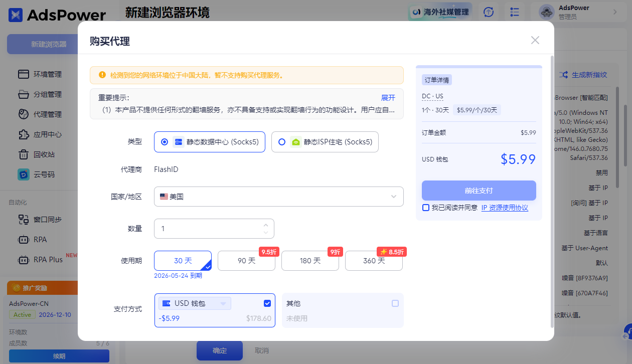Image resolution: width=632 pixels, height=364 pixels.
Task: Select the 静态ISP住宅 (Socks5) radio option
Action: 281,142
